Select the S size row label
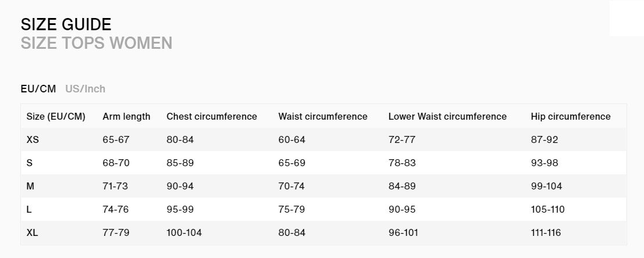 coord(29,163)
